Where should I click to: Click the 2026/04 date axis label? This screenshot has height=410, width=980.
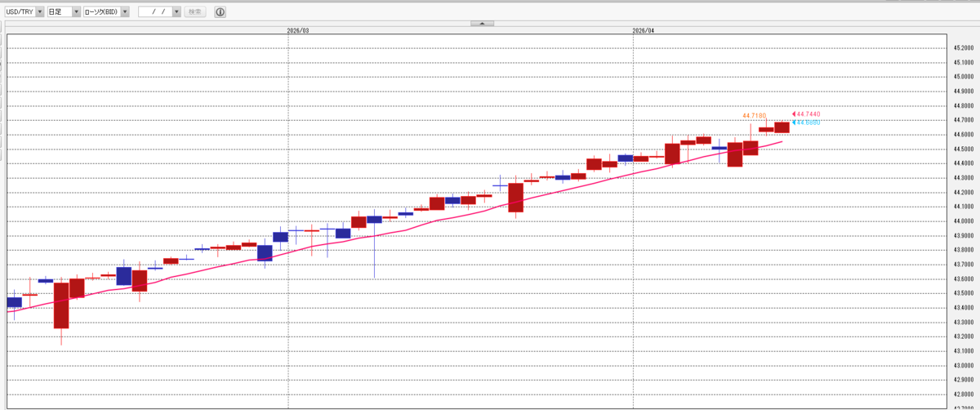point(644,30)
